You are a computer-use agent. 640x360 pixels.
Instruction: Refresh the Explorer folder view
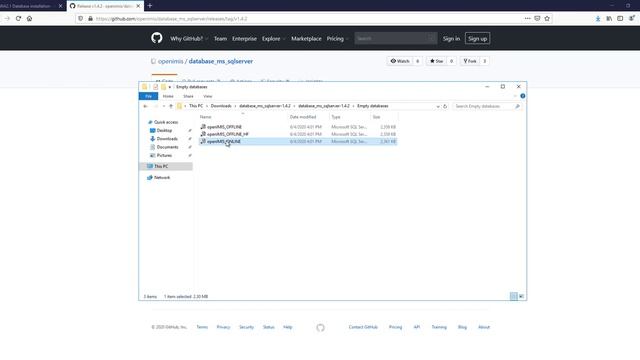pos(445,106)
